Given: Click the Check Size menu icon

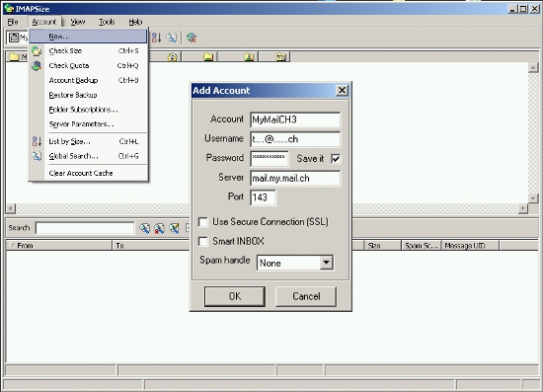Looking at the screenshot, I should pyautogui.click(x=37, y=51).
